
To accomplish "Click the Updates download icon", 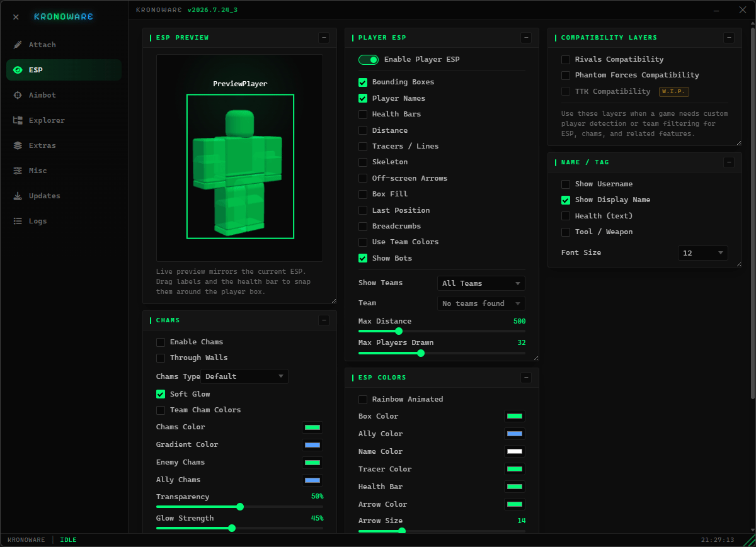I will click(18, 196).
